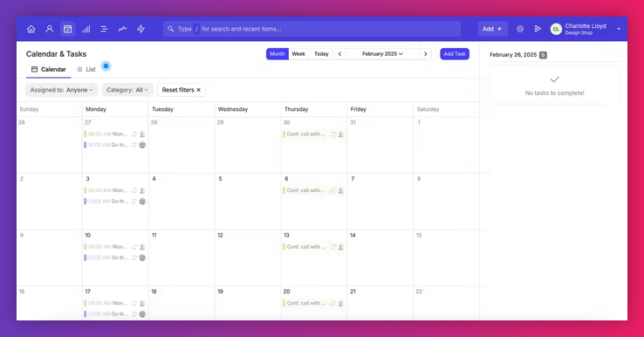Screen dimensions: 644x337
Task: Open the 09:00 AM Mon... event on Monday 17
Action: pos(115,303)
